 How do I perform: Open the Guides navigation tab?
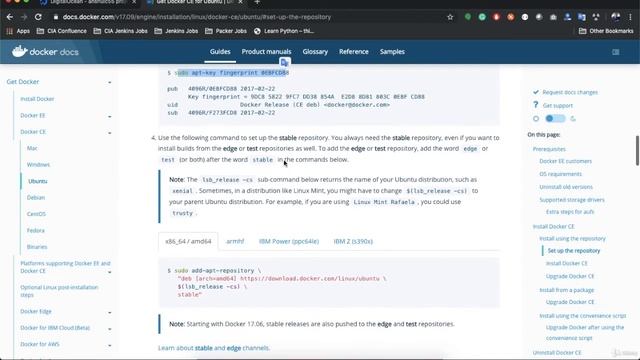(x=220, y=51)
